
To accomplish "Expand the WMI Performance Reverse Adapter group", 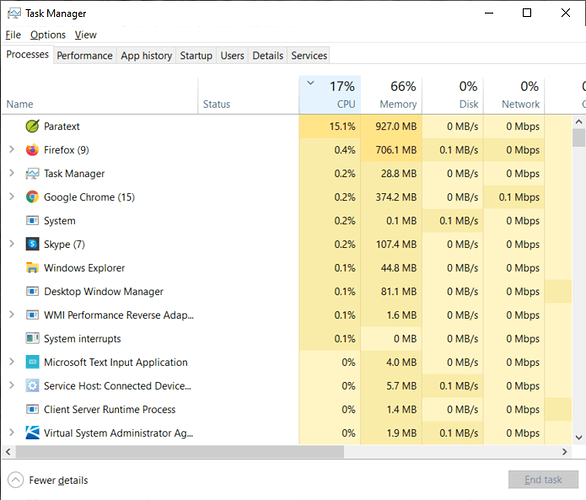I will (12, 314).
